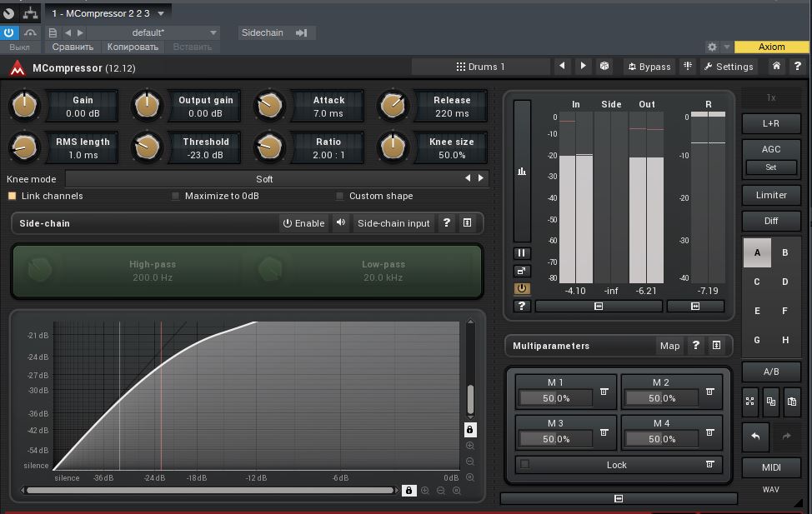Open meters help question mark
The width and height of the screenshot is (812, 514).
click(522, 306)
